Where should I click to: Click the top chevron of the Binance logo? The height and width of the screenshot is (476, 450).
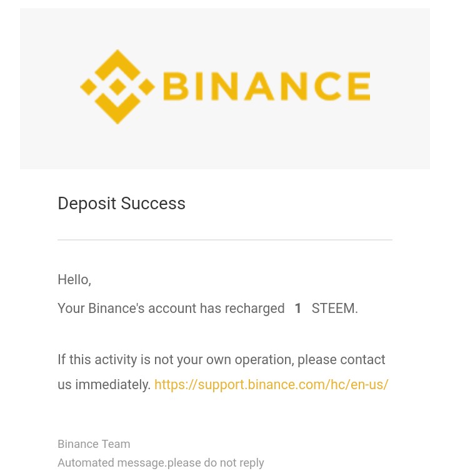point(117,64)
